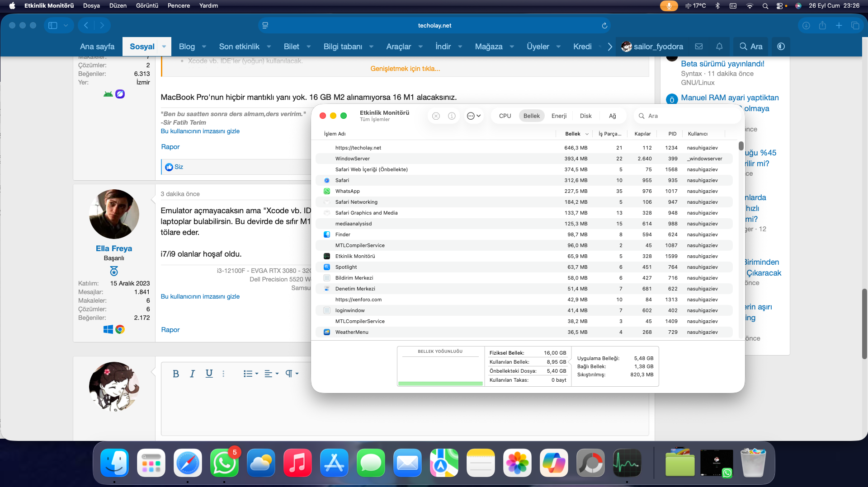Screen dimensions: 868x487
Task: Open the Pencere menu in menu bar
Action: [x=179, y=6]
